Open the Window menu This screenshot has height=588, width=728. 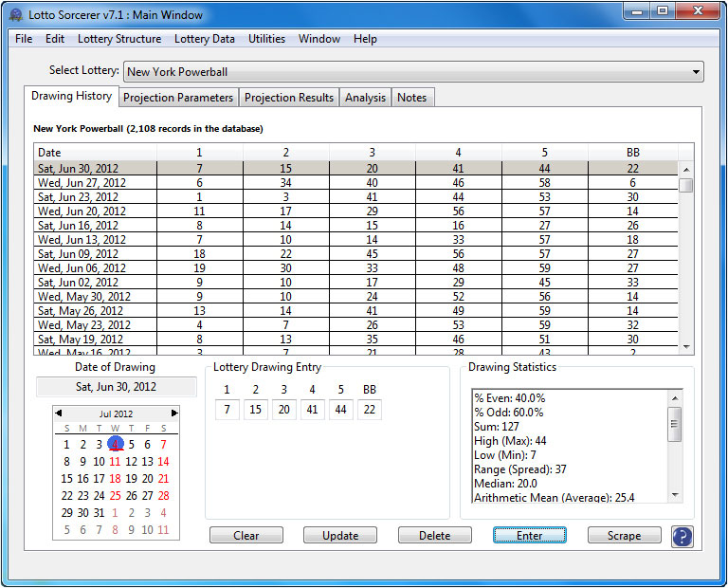318,39
